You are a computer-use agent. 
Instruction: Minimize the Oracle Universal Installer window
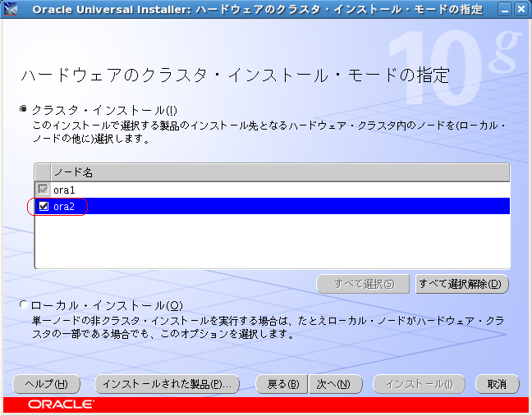(x=505, y=9)
